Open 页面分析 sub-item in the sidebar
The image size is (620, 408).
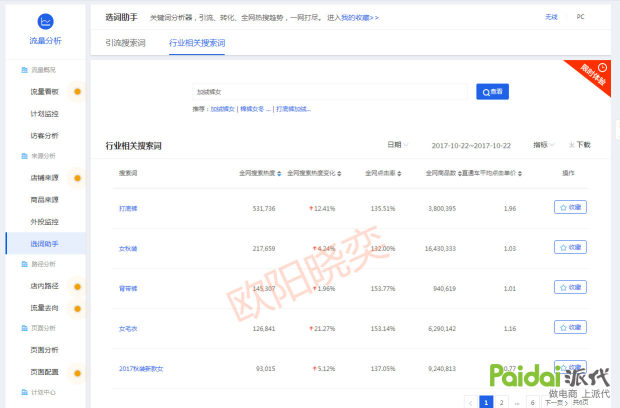pyautogui.click(x=44, y=350)
